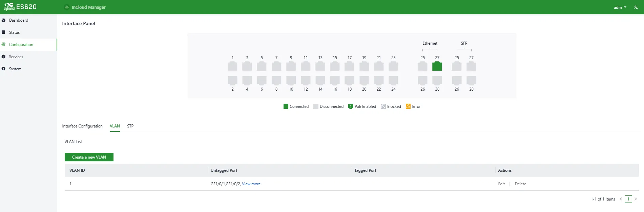Select SFP port 27

pos(471,66)
